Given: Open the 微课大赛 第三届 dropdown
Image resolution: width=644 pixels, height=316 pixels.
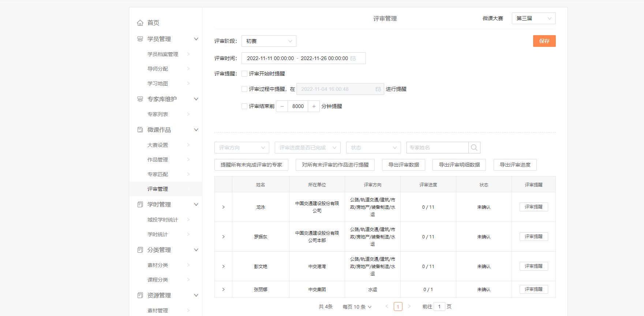Looking at the screenshot, I should point(533,18).
